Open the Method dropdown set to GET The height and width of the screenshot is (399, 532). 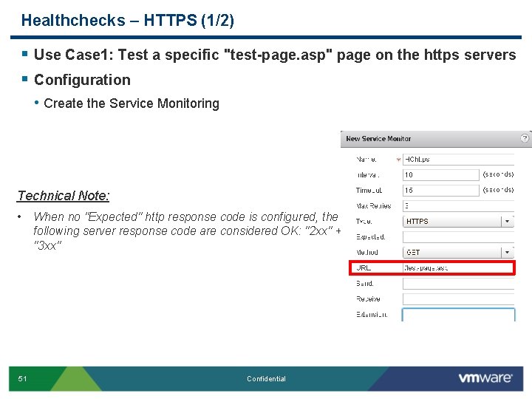pyautogui.click(x=458, y=253)
